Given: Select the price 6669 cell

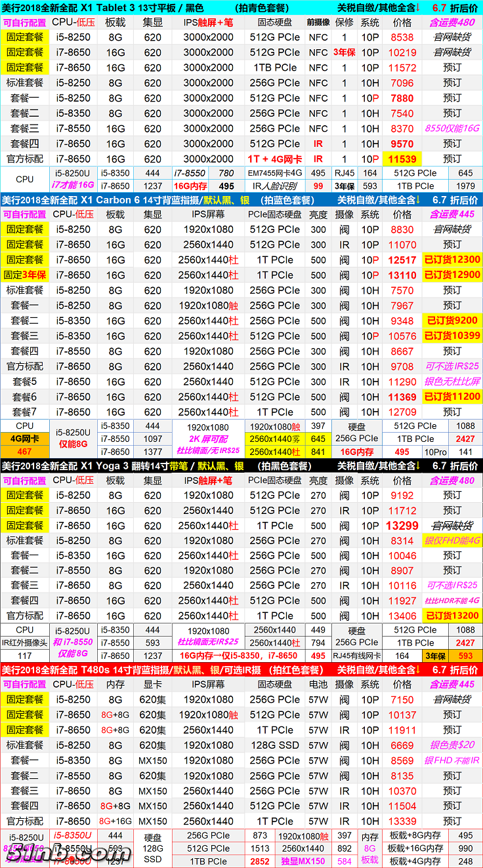Looking at the screenshot, I should click(402, 745).
